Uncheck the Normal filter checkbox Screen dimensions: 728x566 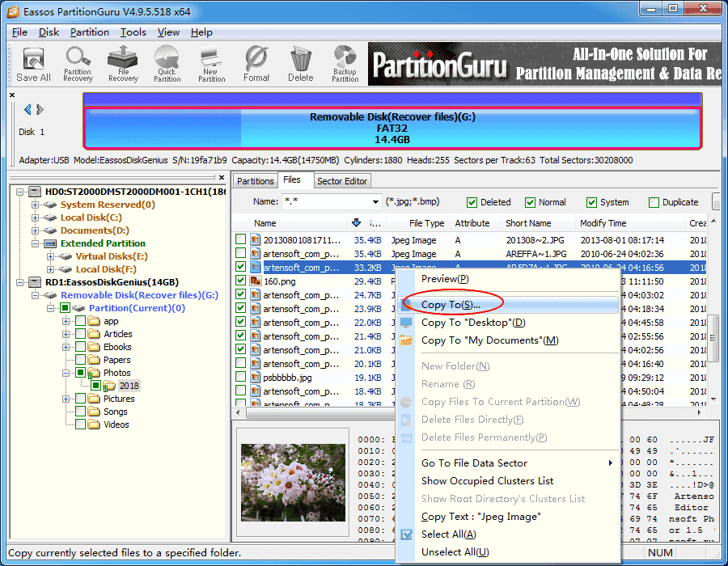[530, 202]
